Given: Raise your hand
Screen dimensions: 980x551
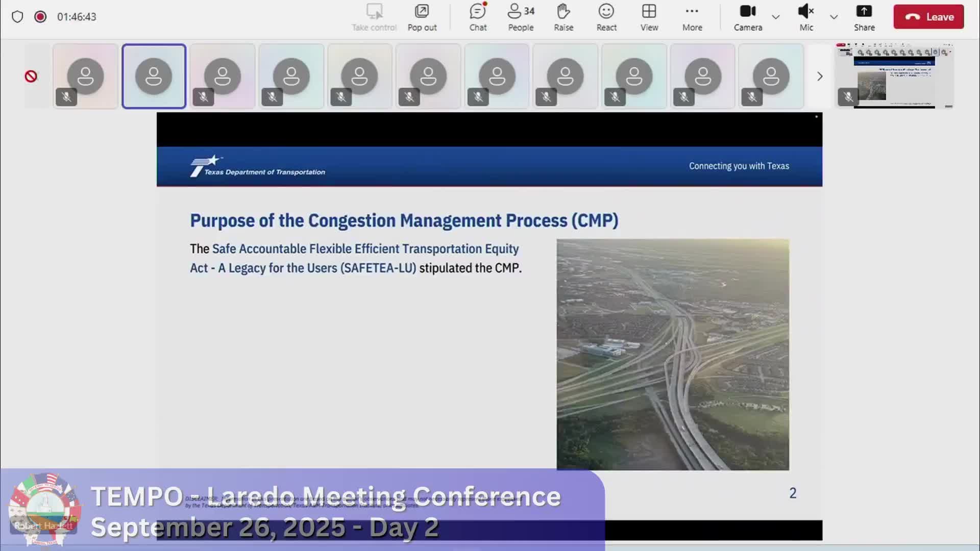Looking at the screenshot, I should coord(563,16).
